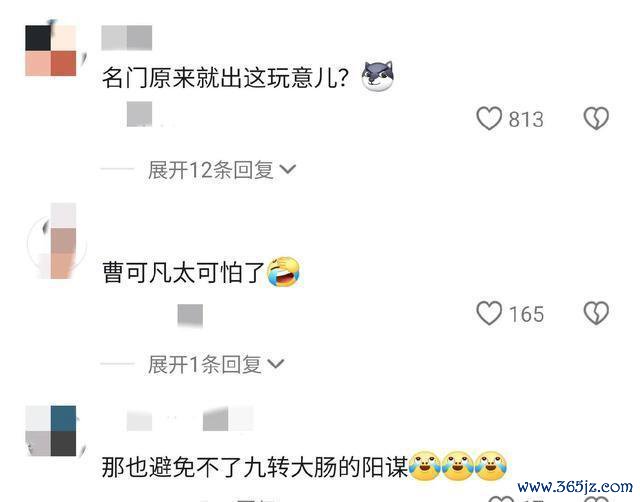The height and width of the screenshot is (502, 640).
Task: Open the www.365jz.com watermark link
Action: pyautogui.click(x=575, y=486)
